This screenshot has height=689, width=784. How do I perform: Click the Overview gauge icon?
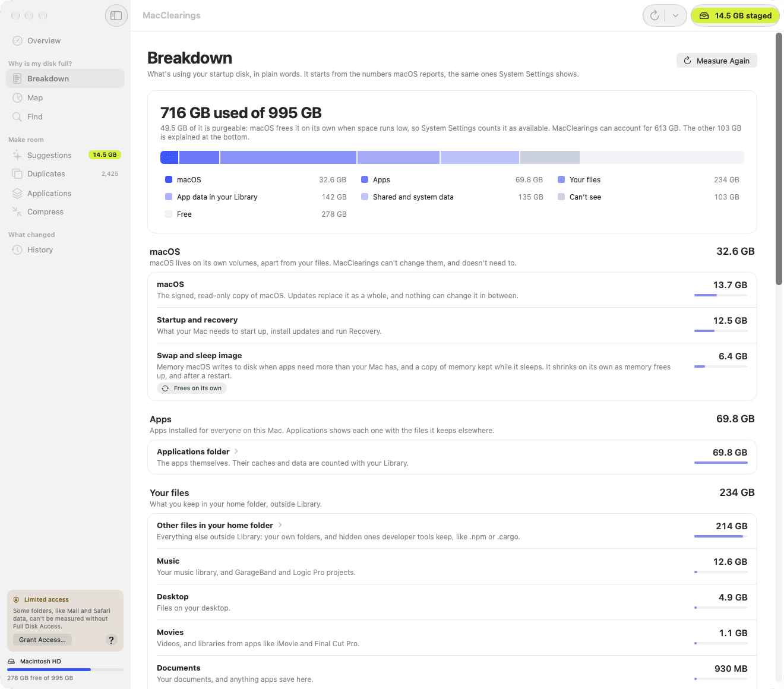17,41
